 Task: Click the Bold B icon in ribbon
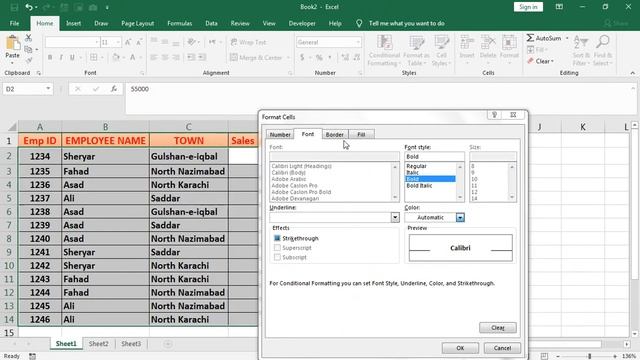click(50, 58)
